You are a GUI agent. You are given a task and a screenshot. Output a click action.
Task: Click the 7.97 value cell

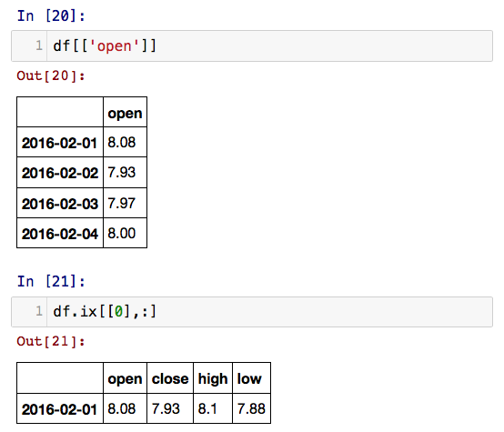click(x=125, y=203)
